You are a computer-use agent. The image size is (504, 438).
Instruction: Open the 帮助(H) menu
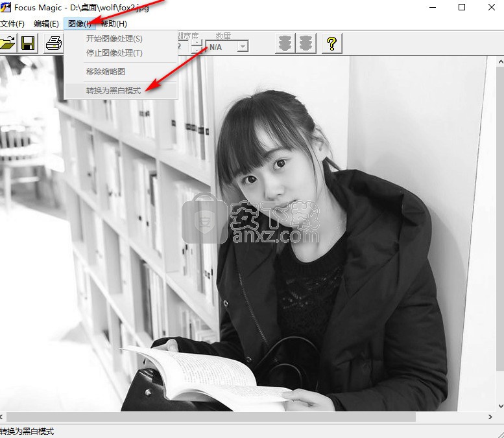pos(114,23)
